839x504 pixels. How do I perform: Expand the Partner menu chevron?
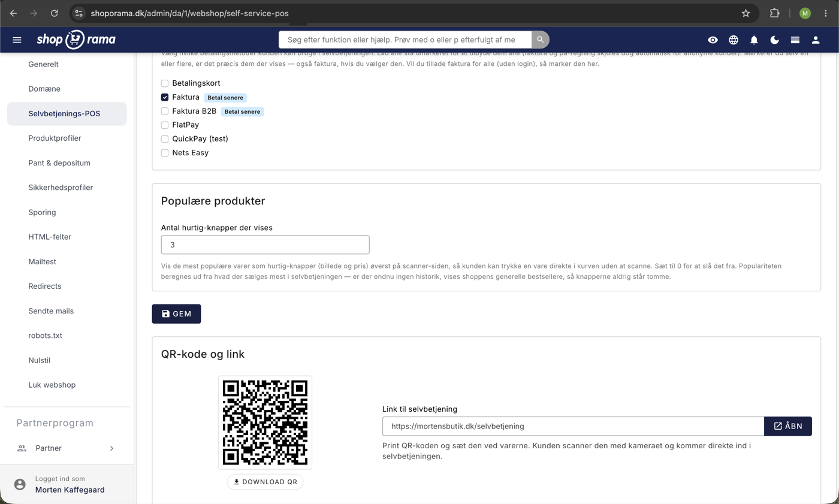[x=111, y=448]
